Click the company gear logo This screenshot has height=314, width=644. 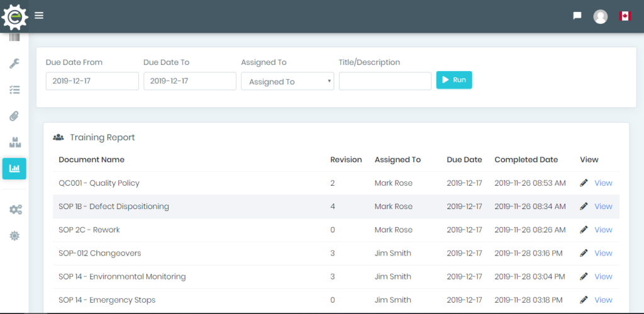pos(14,17)
